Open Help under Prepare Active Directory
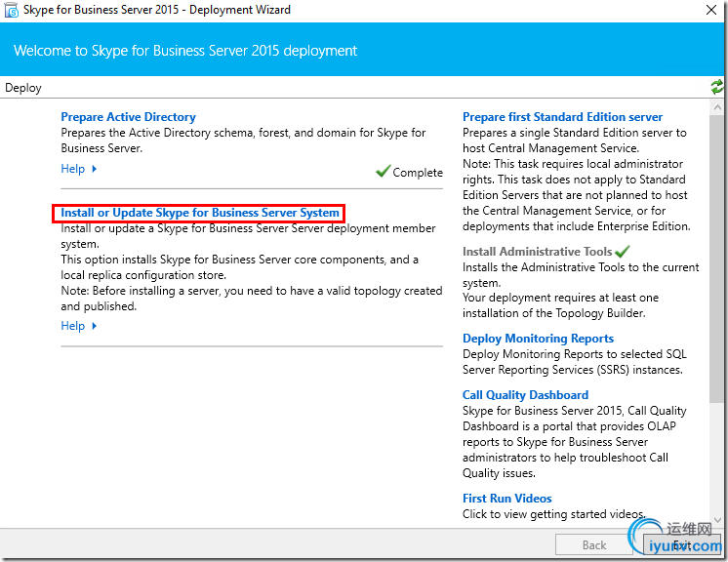 [73, 169]
